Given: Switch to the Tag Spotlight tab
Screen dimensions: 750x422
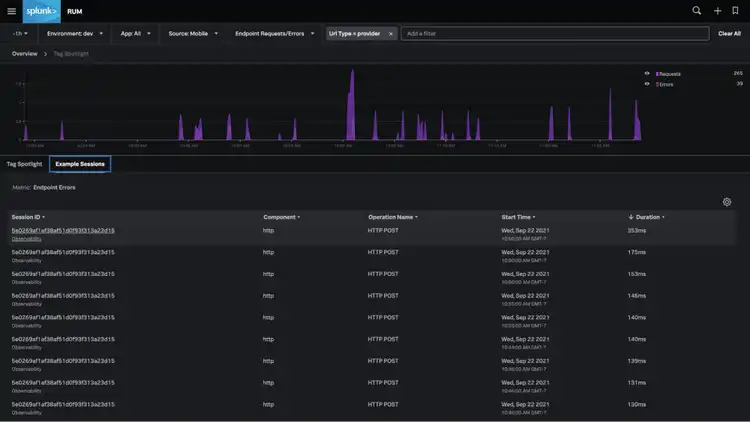Looking at the screenshot, I should [x=24, y=163].
